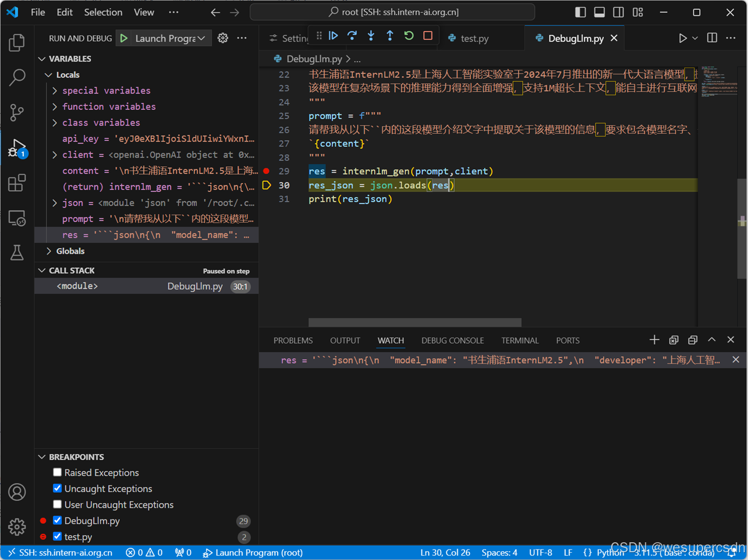Click the command center search box
This screenshot has height=560, width=748.
point(393,12)
